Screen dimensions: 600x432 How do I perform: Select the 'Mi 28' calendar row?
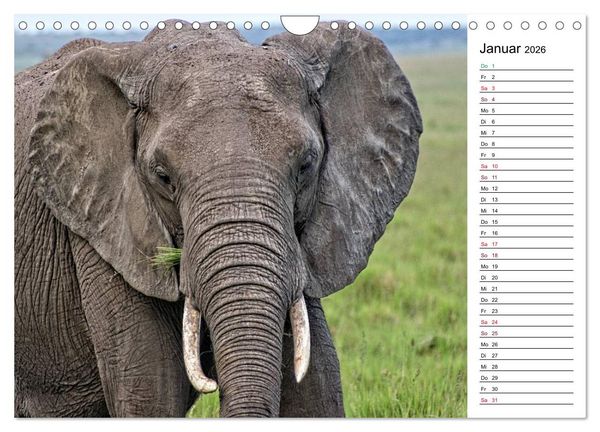click(x=527, y=366)
